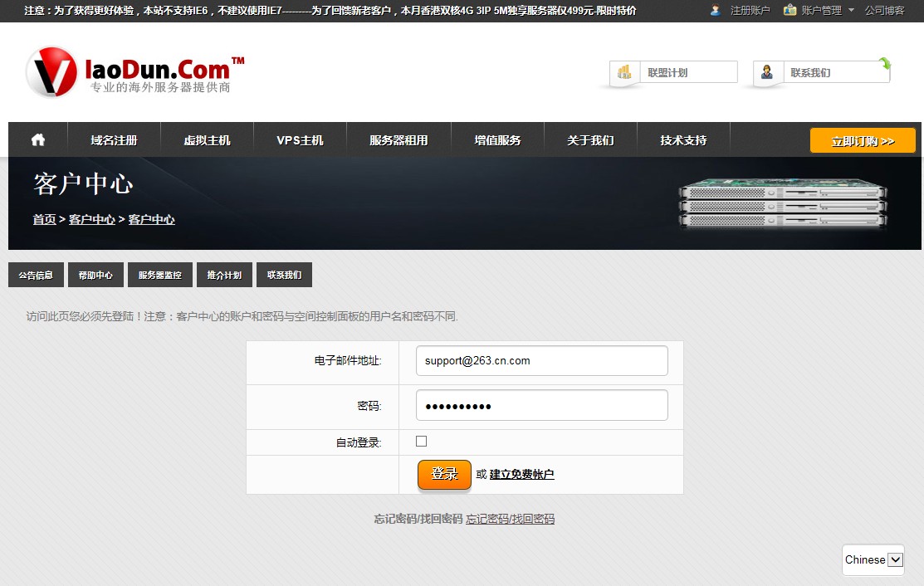Follow the underlined 忘记密码/找回密码 link
This screenshot has width=924, height=586.
click(511, 519)
